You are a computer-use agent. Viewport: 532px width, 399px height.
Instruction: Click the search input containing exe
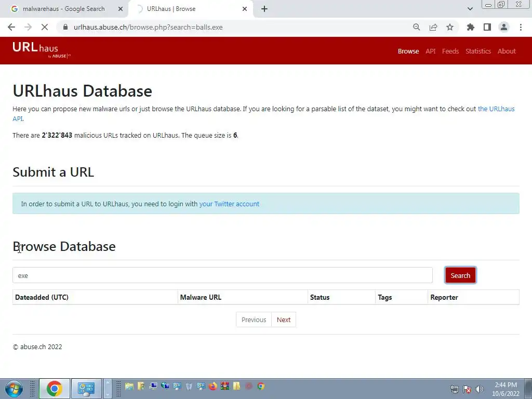coord(222,275)
